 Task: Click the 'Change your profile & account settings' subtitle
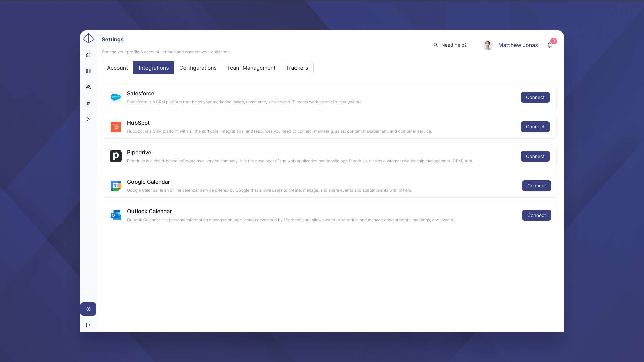click(166, 52)
